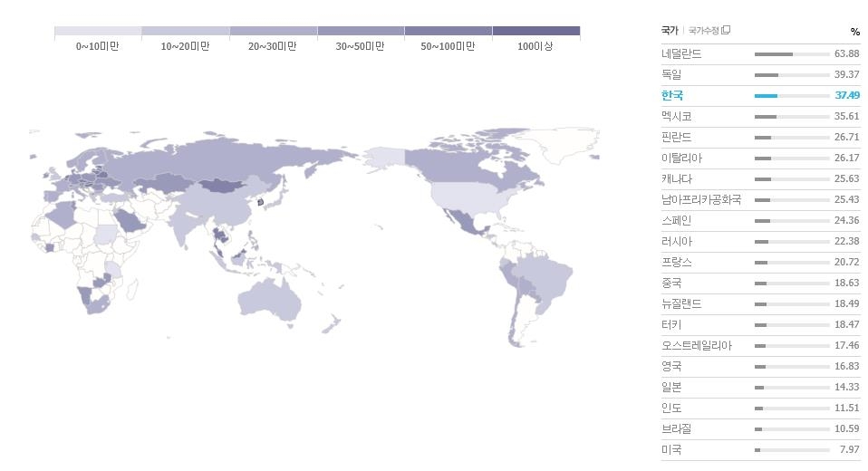This screenshot has height=471, width=868.
Task: Click the highlighted 한국 row label
Action: 672,95
